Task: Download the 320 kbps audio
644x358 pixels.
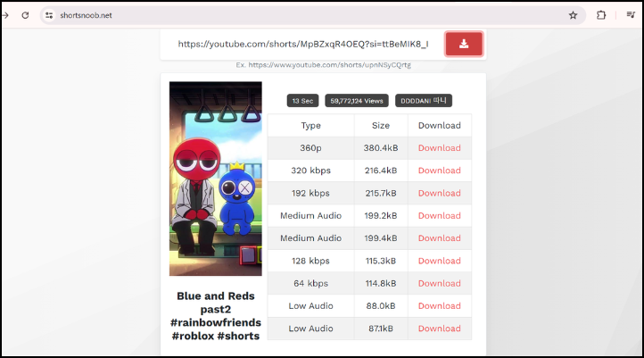Action: point(439,171)
